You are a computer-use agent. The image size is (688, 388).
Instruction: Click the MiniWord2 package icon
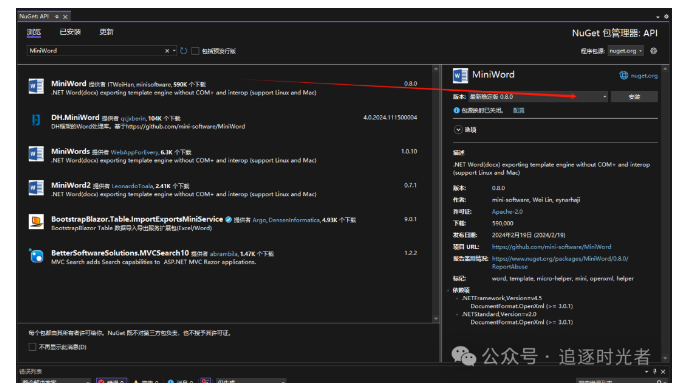point(36,187)
